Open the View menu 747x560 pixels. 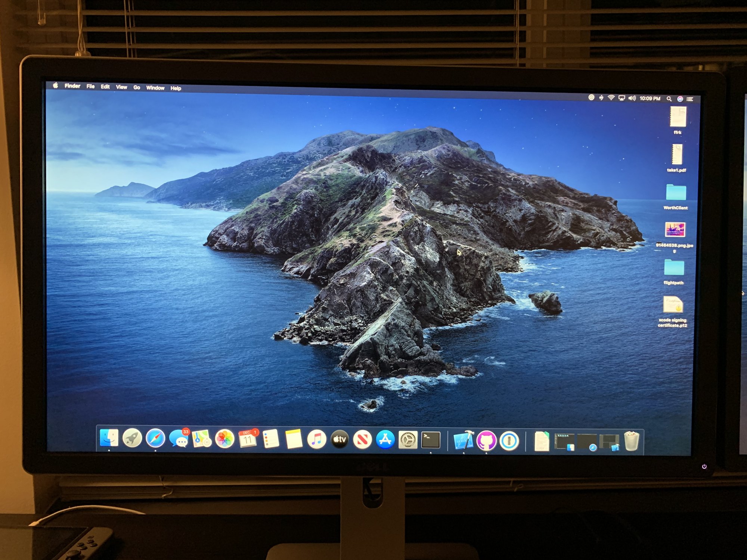(x=121, y=87)
